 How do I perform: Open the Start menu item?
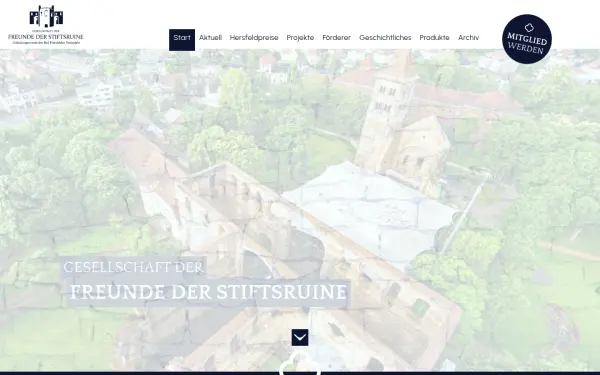pyautogui.click(x=182, y=39)
